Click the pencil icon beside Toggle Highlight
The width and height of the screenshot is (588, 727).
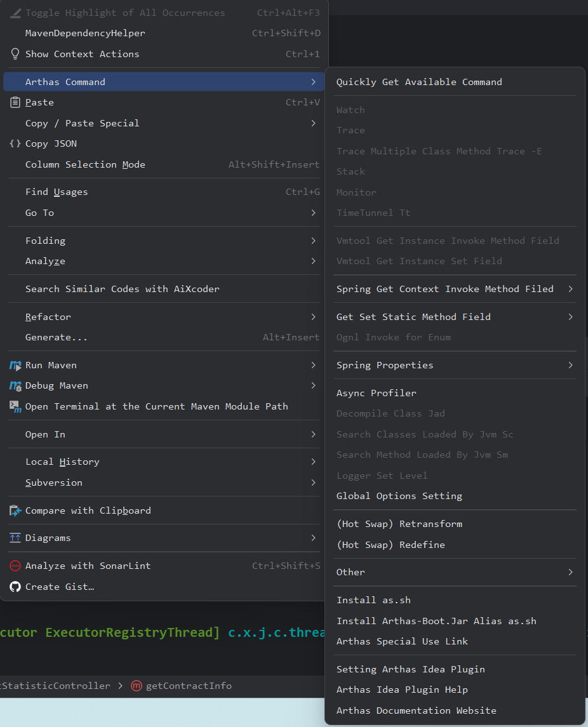pos(15,13)
